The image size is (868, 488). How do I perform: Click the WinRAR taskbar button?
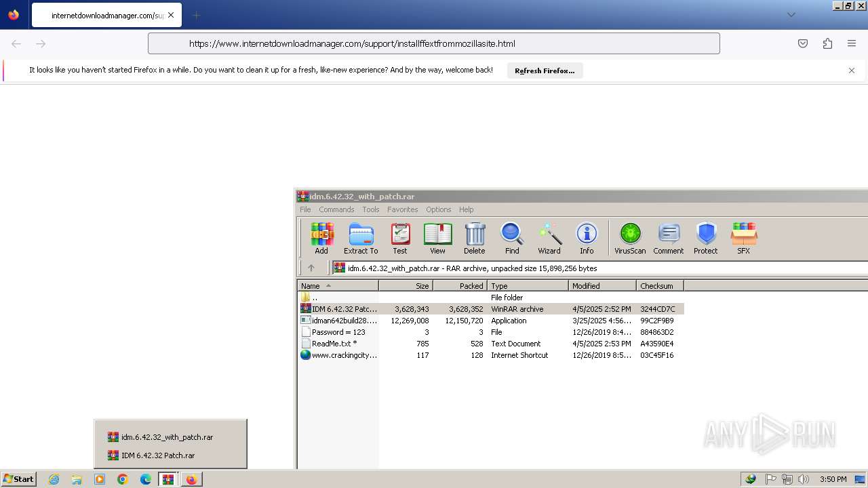pos(168,479)
